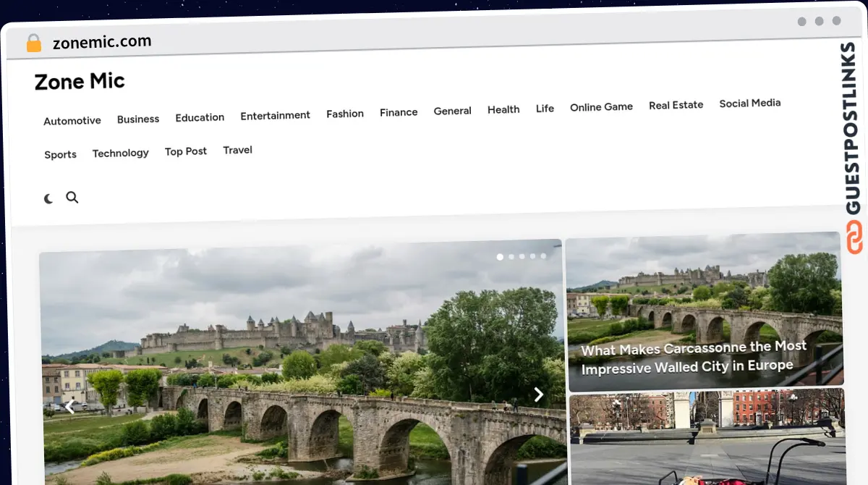The image size is (868, 485).
Task: Open the Automotive category
Action: pos(72,121)
